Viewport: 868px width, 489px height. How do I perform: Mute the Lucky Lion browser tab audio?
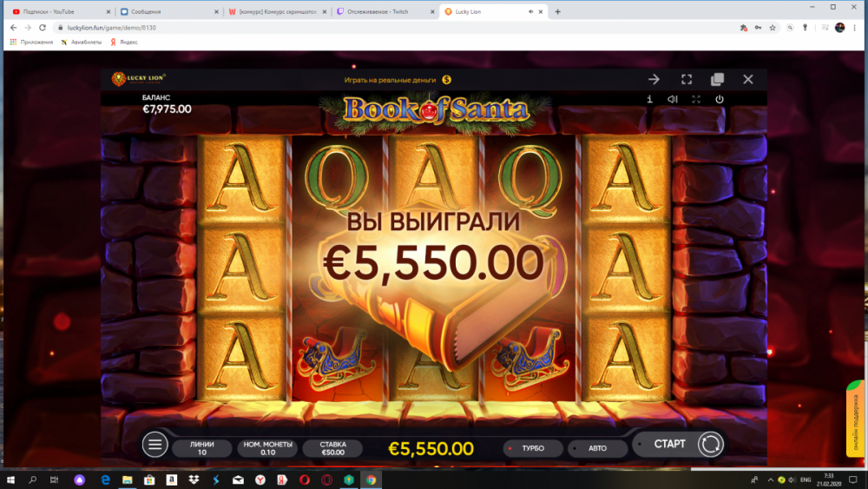click(530, 11)
